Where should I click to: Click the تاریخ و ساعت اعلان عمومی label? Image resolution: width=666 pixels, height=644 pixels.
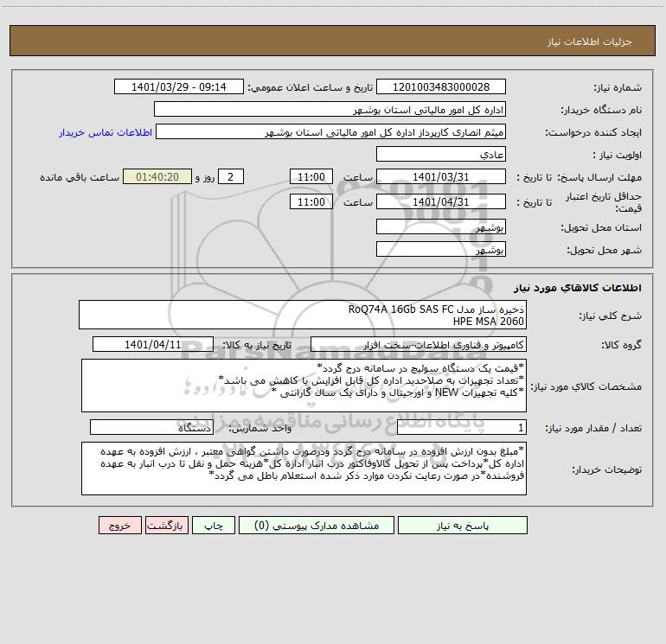pos(310,87)
